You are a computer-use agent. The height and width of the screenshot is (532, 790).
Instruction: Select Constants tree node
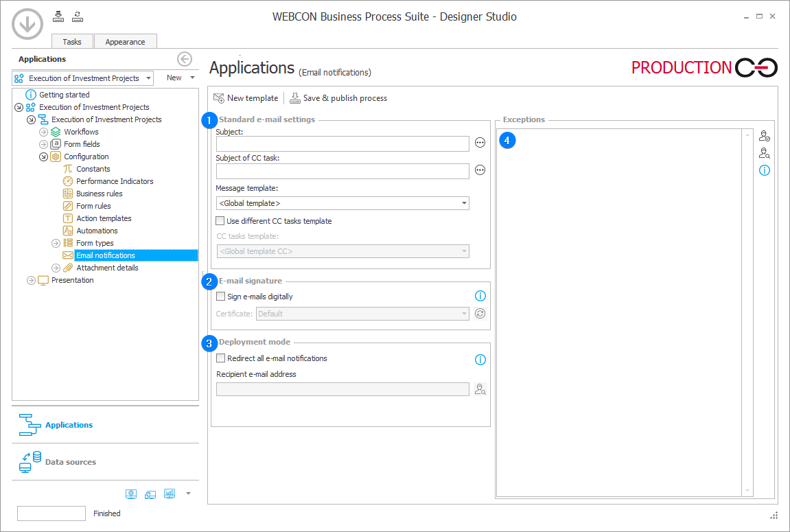93,169
